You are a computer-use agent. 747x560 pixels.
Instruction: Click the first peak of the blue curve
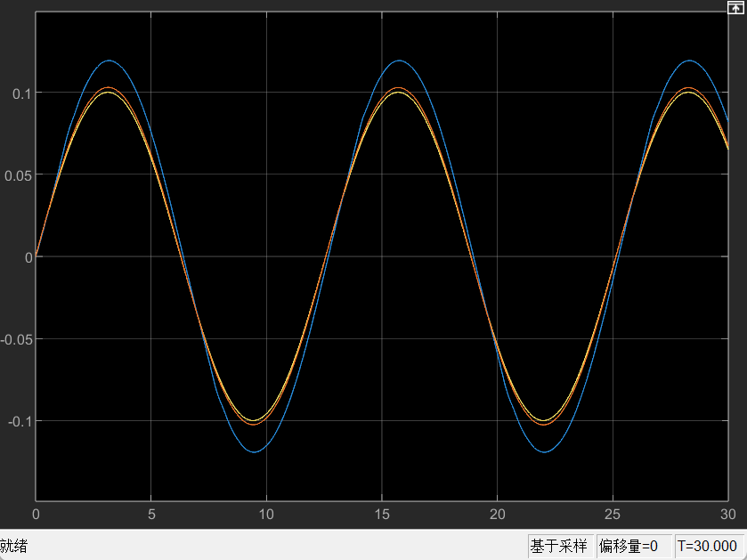click(x=109, y=61)
